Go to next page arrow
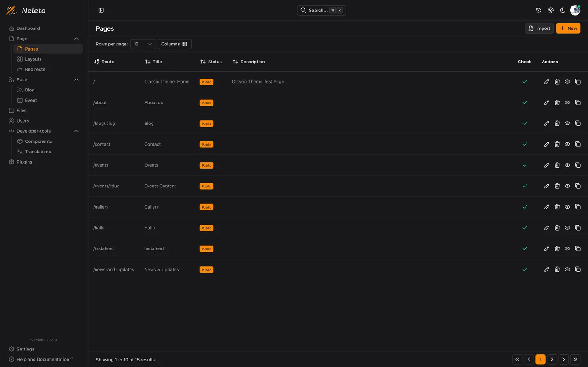588x367 pixels. pos(563,359)
